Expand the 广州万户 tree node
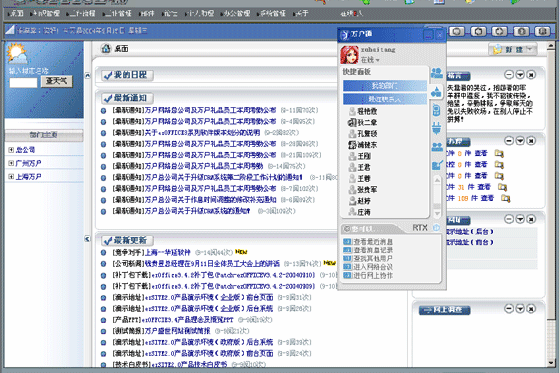The image size is (560, 373). pos(11,163)
